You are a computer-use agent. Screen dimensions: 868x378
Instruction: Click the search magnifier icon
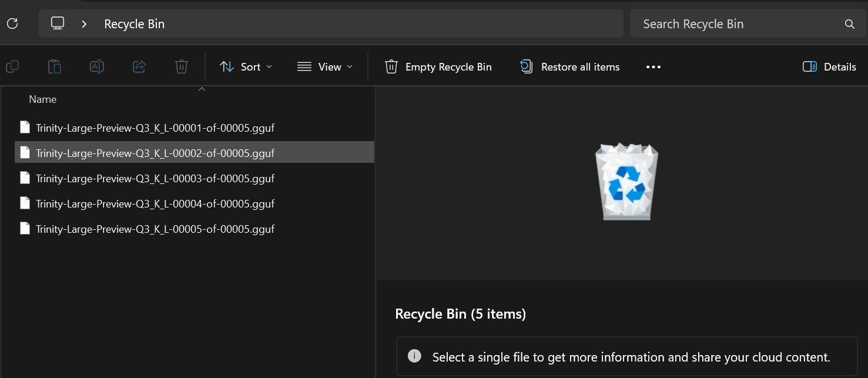[849, 24]
